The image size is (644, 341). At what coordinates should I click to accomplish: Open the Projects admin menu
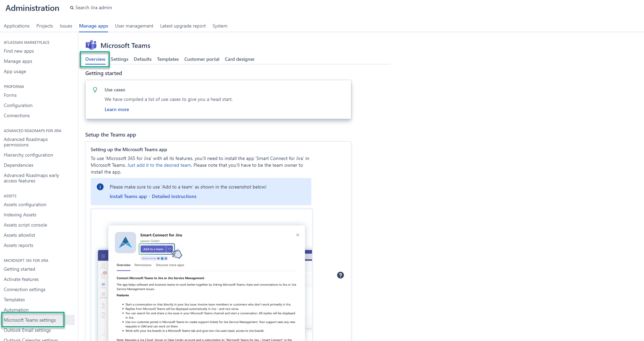pos(44,26)
